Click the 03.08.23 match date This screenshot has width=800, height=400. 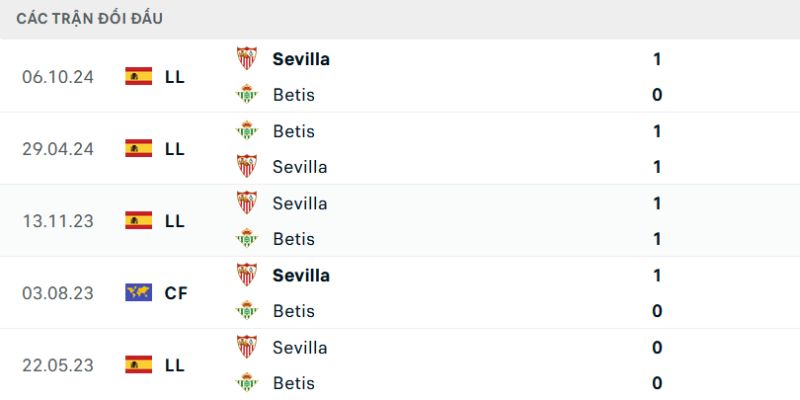[57, 293]
